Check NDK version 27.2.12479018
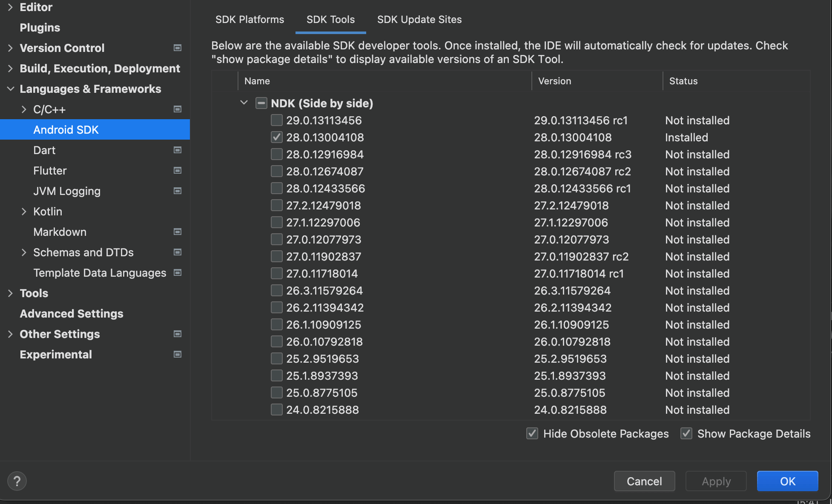The width and height of the screenshot is (832, 504). click(x=277, y=205)
